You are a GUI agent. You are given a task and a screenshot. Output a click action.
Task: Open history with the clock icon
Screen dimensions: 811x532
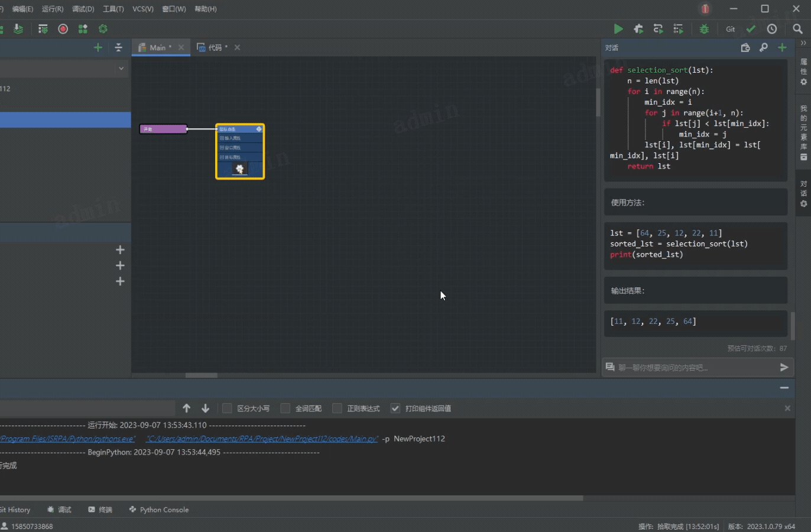772,29
